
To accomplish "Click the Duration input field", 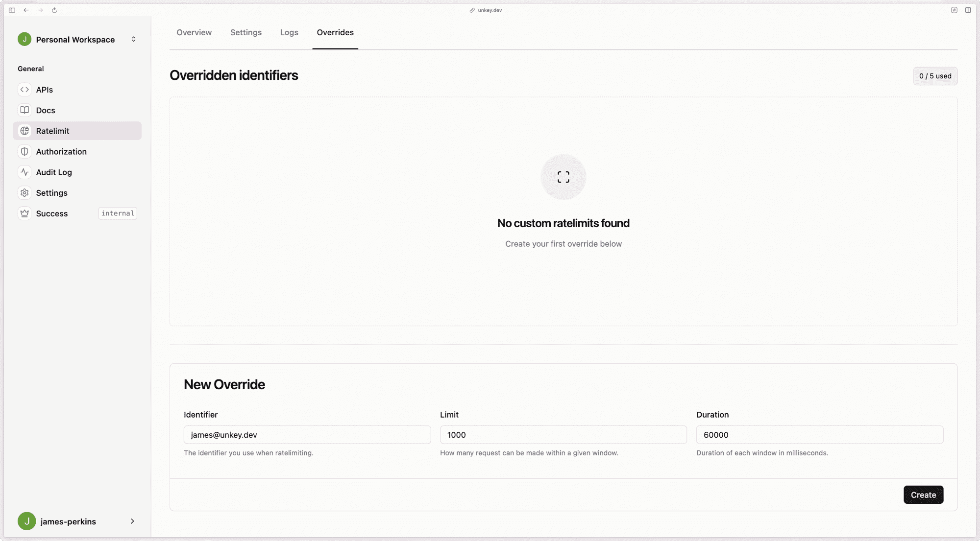I will (x=819, y=435).
